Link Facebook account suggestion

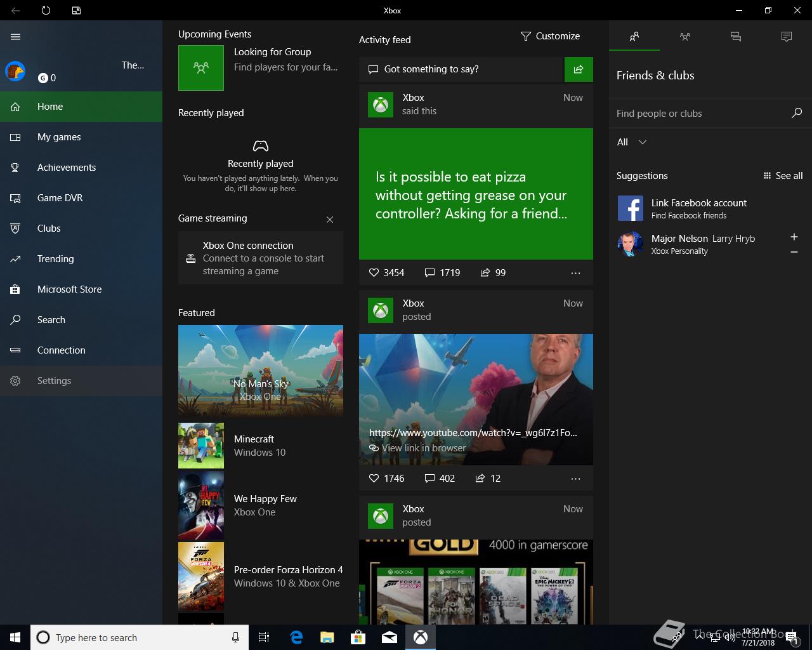710,208
